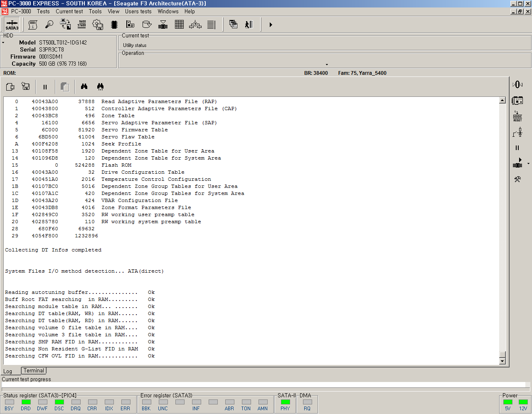Switch to the Terminal tab
Screen dimensions: 532x414
coord(34,371)
